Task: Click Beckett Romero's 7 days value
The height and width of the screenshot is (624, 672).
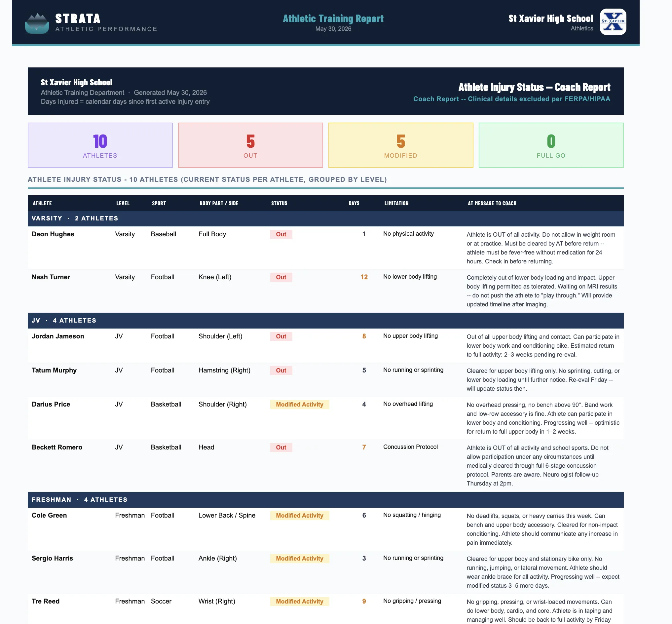Action: click(364, 448)
